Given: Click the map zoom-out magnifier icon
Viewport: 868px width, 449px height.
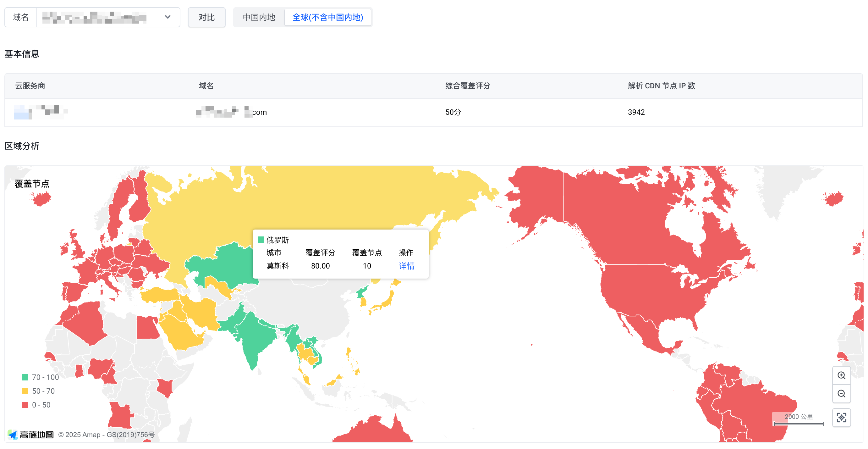Looking at the screenshot, I should click(x=841, y=394).
